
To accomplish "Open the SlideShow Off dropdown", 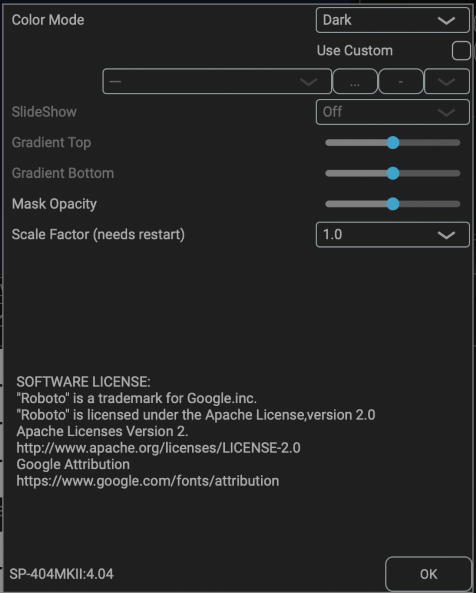I will pos(392,112).
